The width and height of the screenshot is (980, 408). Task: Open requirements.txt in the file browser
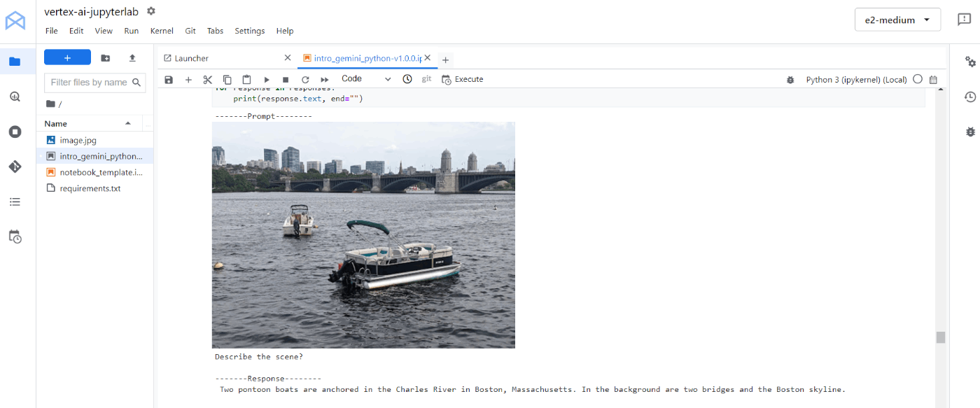pyautogui.click(x=90, y=188)
